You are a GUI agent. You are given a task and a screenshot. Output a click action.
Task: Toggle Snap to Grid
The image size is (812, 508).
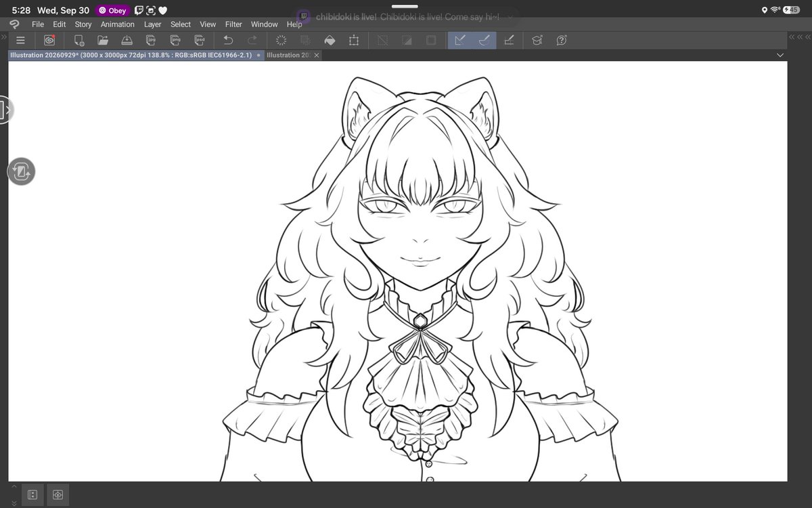pos(508,40)
